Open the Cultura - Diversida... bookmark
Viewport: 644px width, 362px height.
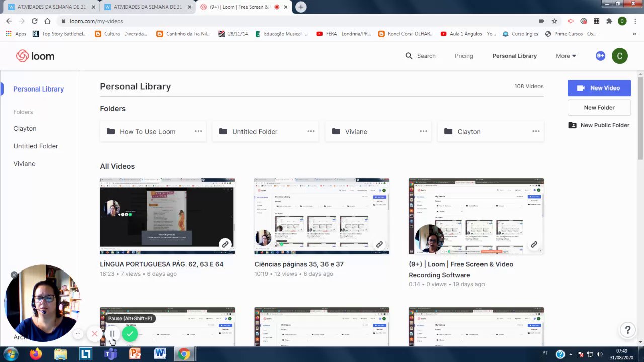(x=121, y=34)
